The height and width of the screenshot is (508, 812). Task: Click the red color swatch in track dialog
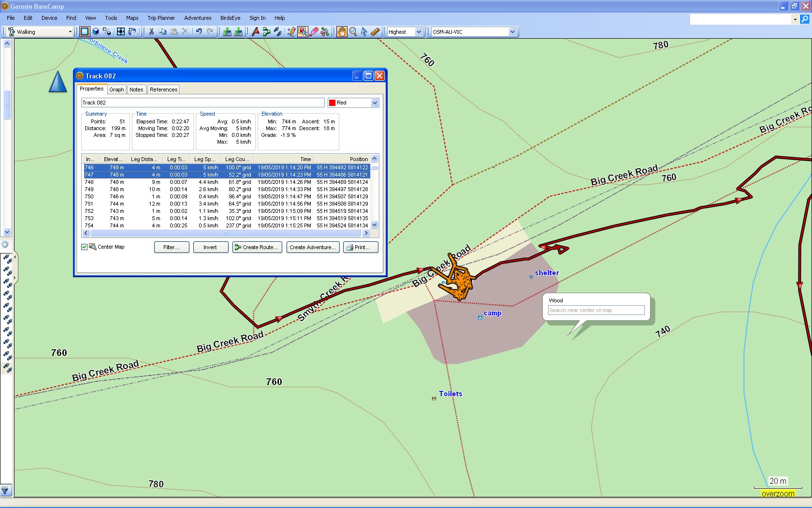coord(333,103)
